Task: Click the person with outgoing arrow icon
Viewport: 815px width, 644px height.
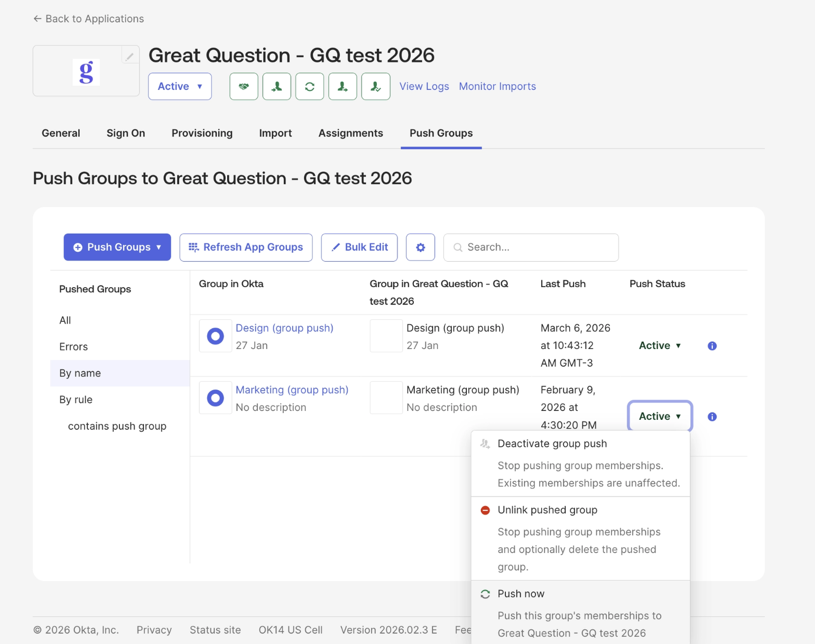Action: (342, 86)
